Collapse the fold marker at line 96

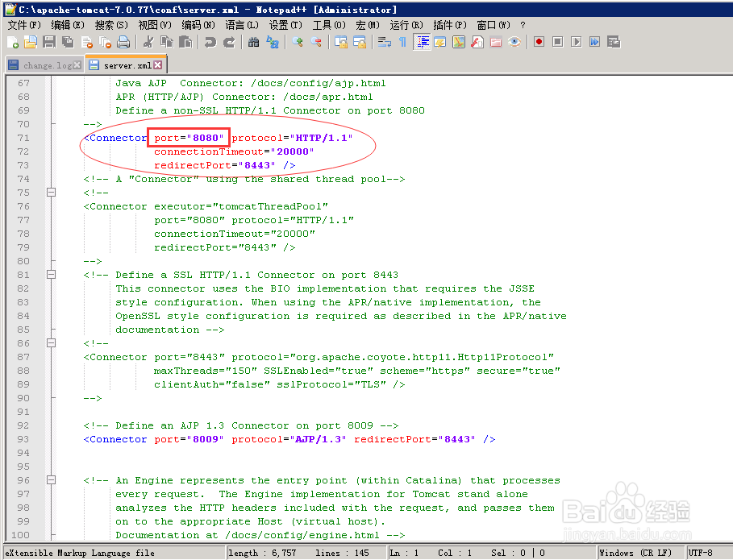click(52, 480)
